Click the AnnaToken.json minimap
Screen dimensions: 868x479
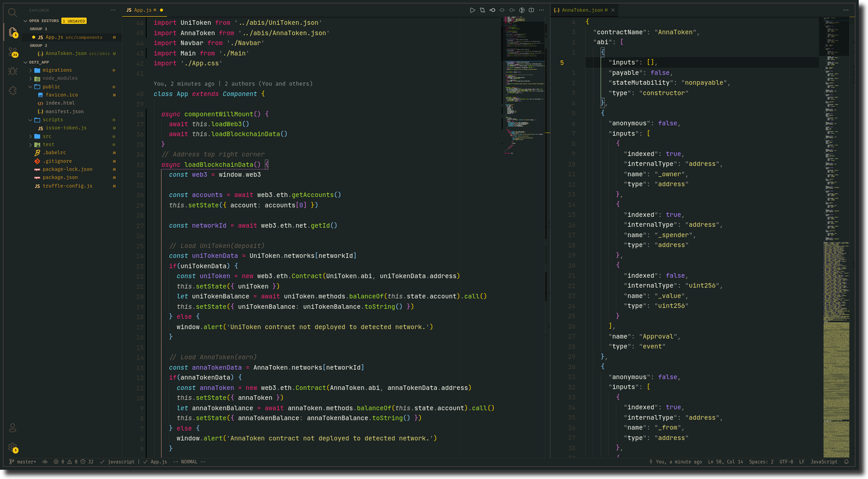point(836,237)
